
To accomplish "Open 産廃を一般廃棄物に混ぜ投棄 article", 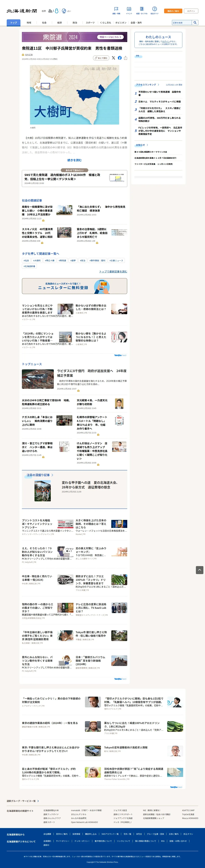I will pyautogui.click(x=37, y=211).
